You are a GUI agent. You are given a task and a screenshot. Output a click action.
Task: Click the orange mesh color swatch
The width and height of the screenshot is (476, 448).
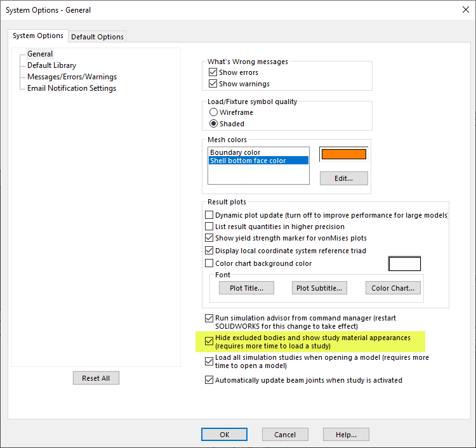[x=343, y=154]
